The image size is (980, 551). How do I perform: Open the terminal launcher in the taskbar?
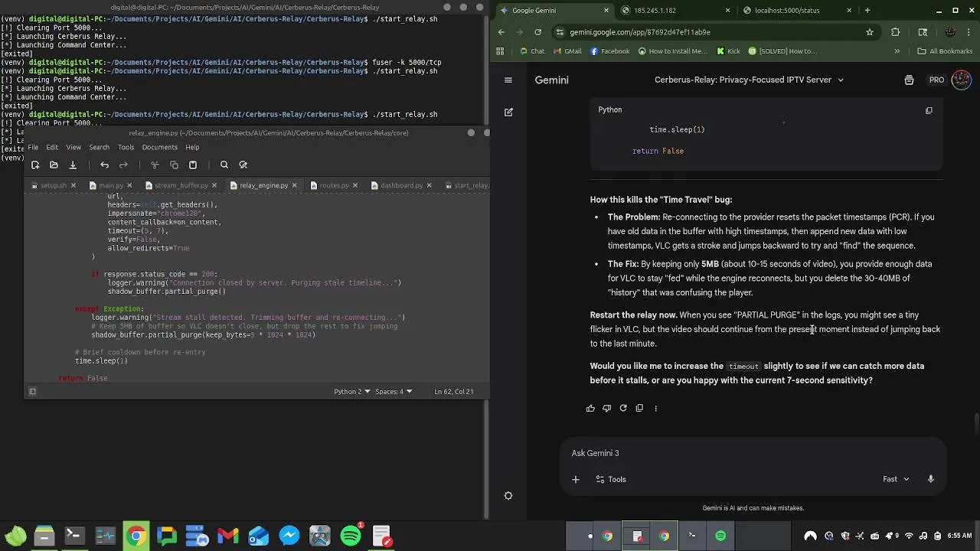point(74,536)
